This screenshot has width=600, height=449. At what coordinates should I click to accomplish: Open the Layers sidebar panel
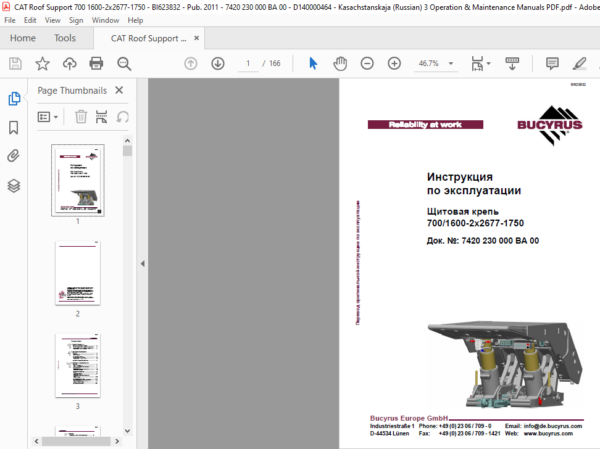click(14, 186)
